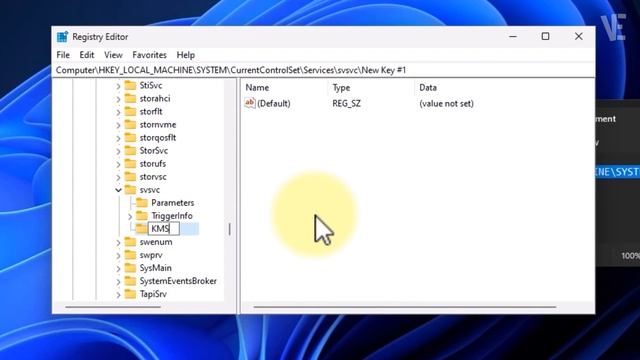640x360 pixels.
Task: Open the File menu
Action: point(63,55)
